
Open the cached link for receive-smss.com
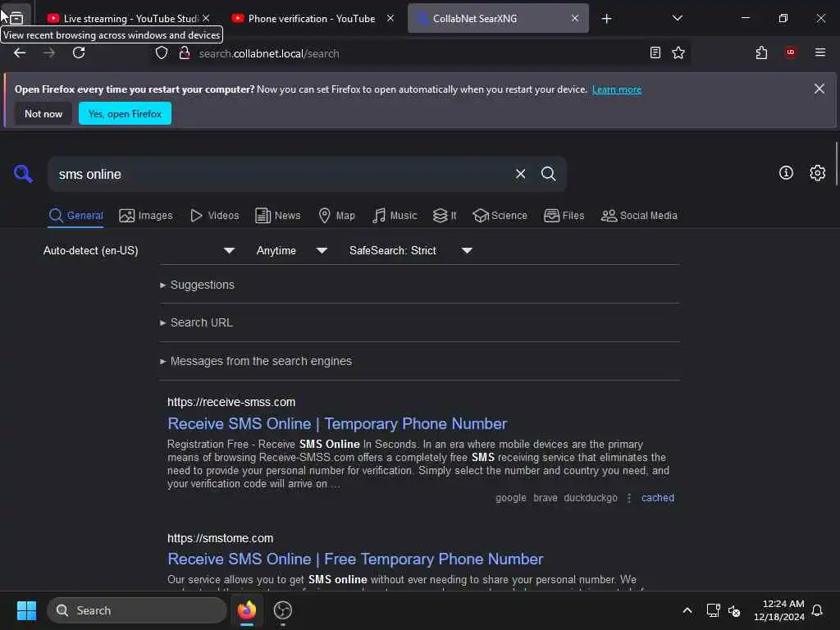click(657, 498)
